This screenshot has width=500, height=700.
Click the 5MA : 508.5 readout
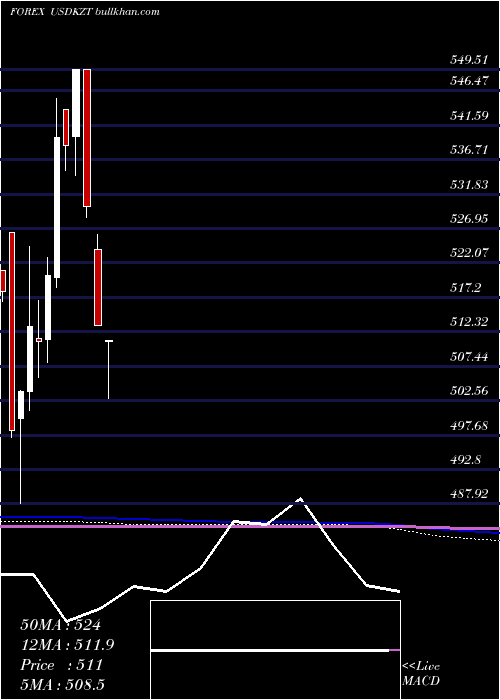point(62,685)
